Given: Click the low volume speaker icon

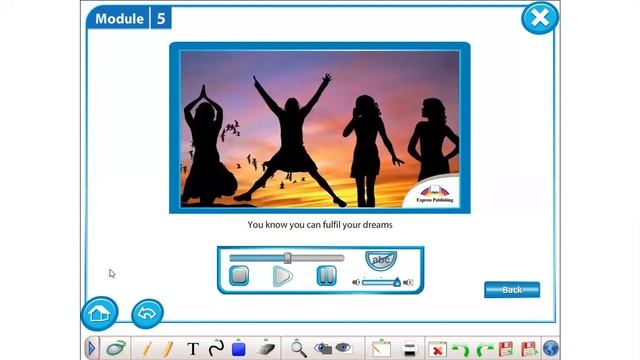Looking at the screenshot, I should pos(356,282).
